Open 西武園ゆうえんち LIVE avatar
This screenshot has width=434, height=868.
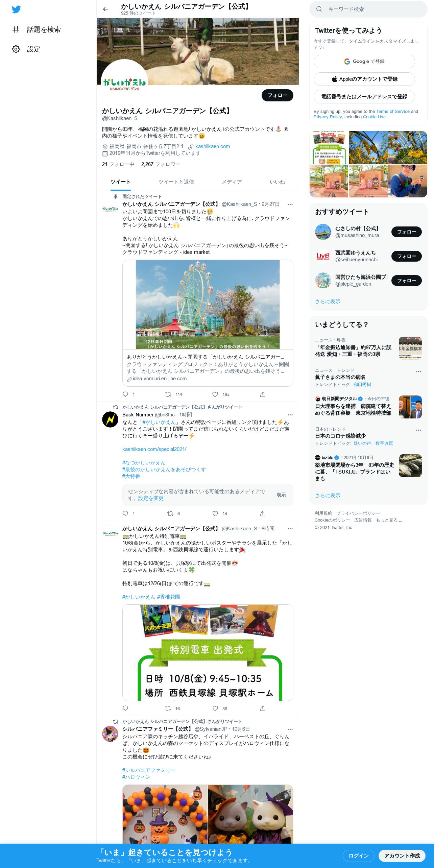click(323, 256)
